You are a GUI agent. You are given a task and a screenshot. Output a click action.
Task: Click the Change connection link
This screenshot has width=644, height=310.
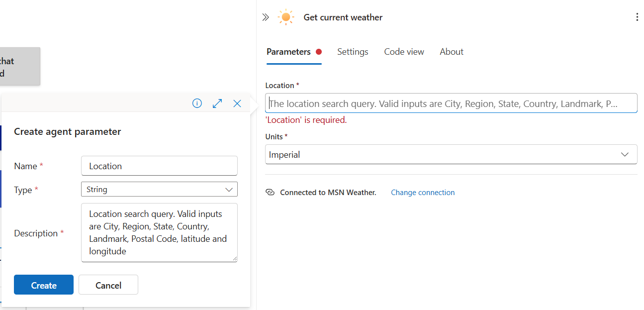[423, 192]
